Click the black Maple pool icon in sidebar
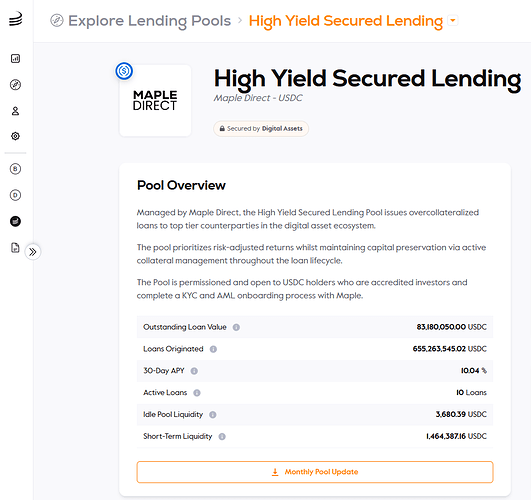 point(15,222)
